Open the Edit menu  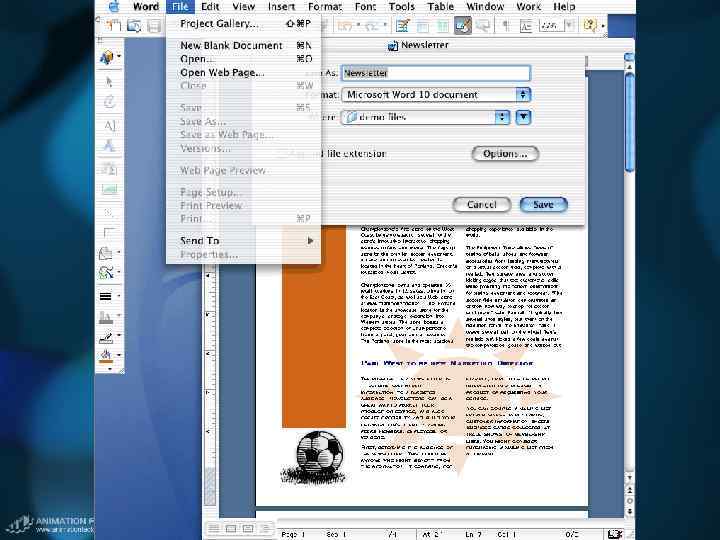coord(210,6)
